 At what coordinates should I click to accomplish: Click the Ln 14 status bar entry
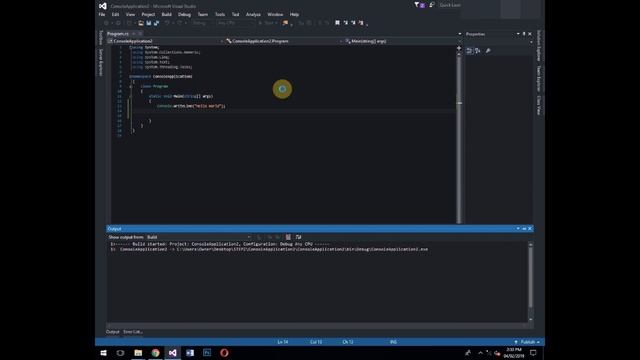coord(283,342)
